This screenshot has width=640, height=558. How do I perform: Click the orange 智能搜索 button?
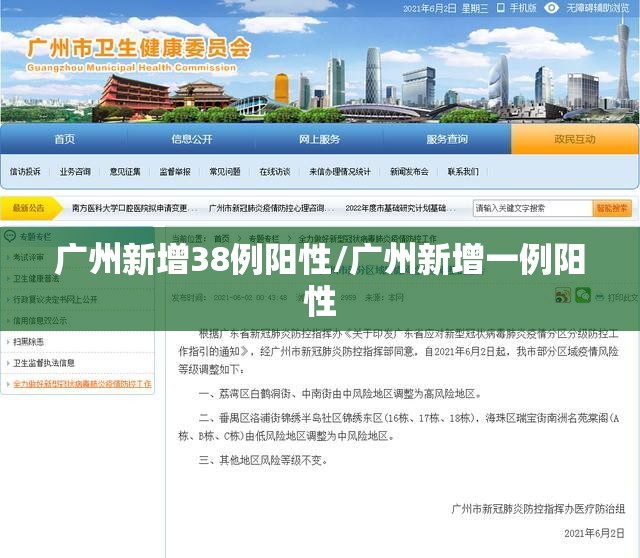coord(612,208)
